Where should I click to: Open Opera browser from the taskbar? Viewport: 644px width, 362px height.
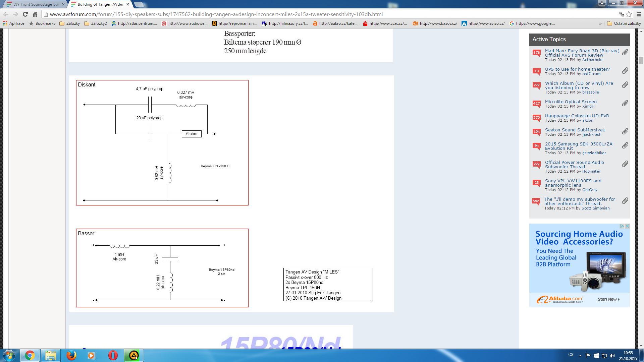tap(112, 355)
